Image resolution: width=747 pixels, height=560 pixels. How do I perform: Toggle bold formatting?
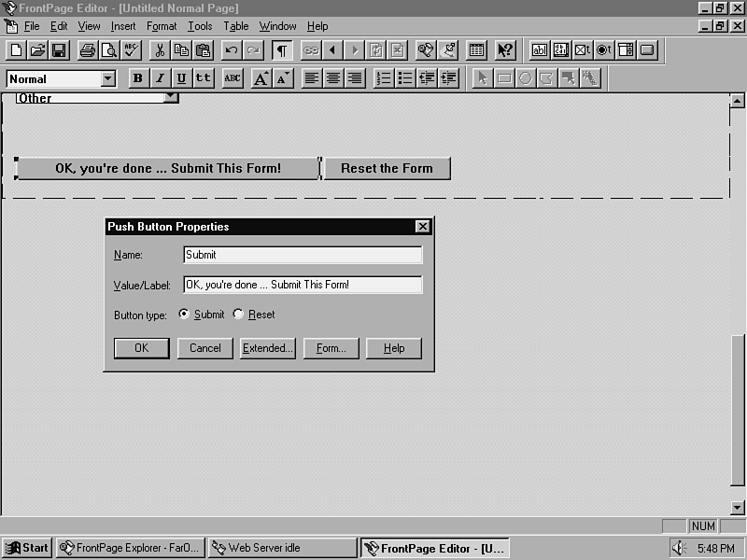coord(138,78)
